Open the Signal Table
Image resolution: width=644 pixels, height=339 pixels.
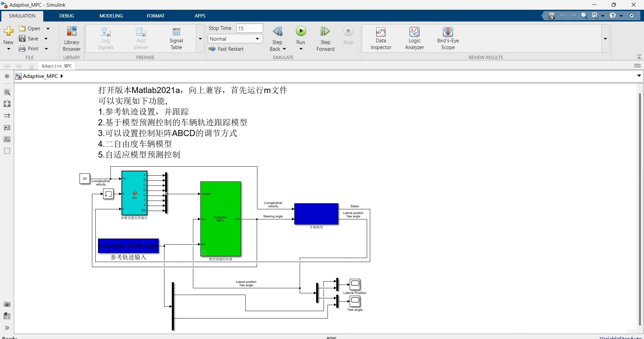coord(176,39)
